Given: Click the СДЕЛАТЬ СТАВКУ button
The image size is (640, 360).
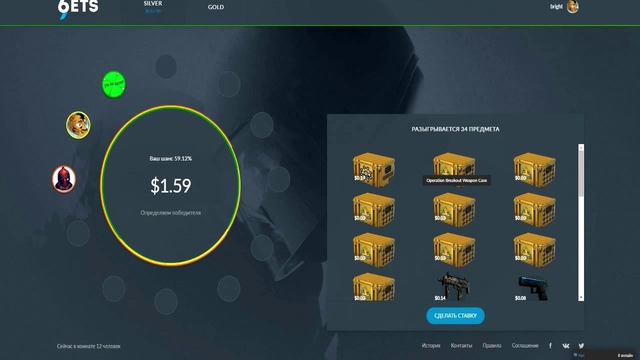Looking at the screenshot, I should click(456, 316).
